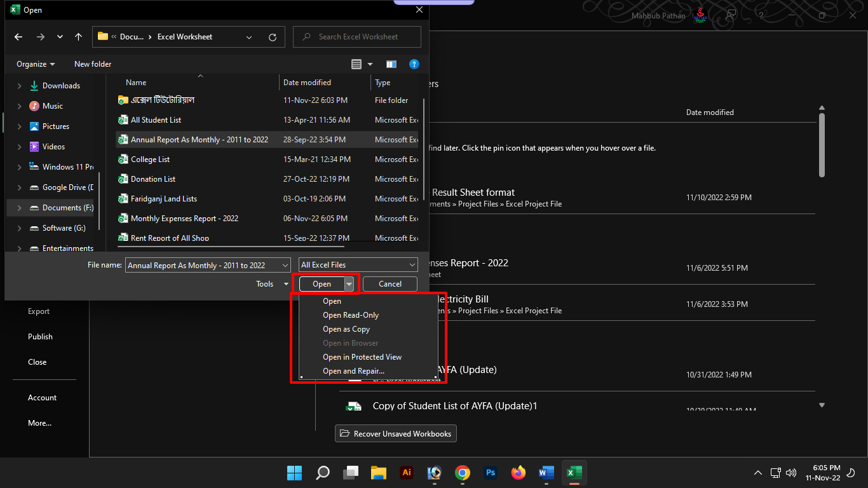Click the Cancel button
Image resolution: width=868 pixels, height=488 pixels.
pos(390,284)
